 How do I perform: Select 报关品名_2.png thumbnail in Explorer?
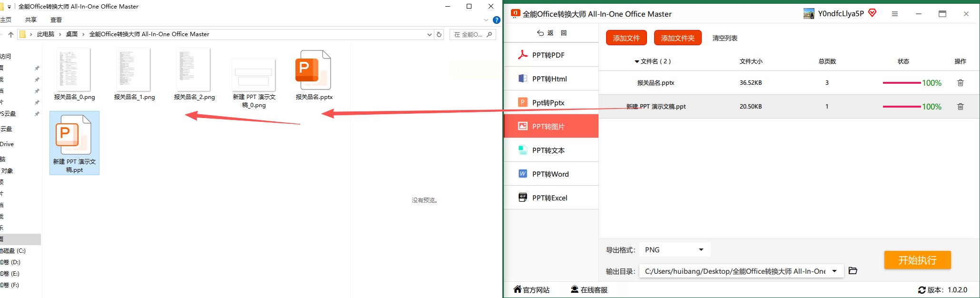[194, 70]
